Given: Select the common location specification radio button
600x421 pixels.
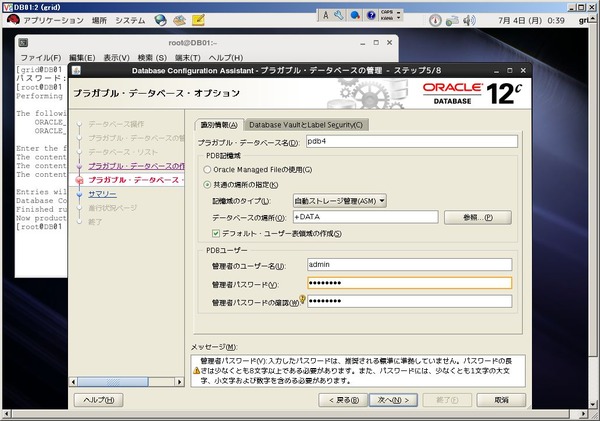Looking at the screenshot, I should 207,185.
